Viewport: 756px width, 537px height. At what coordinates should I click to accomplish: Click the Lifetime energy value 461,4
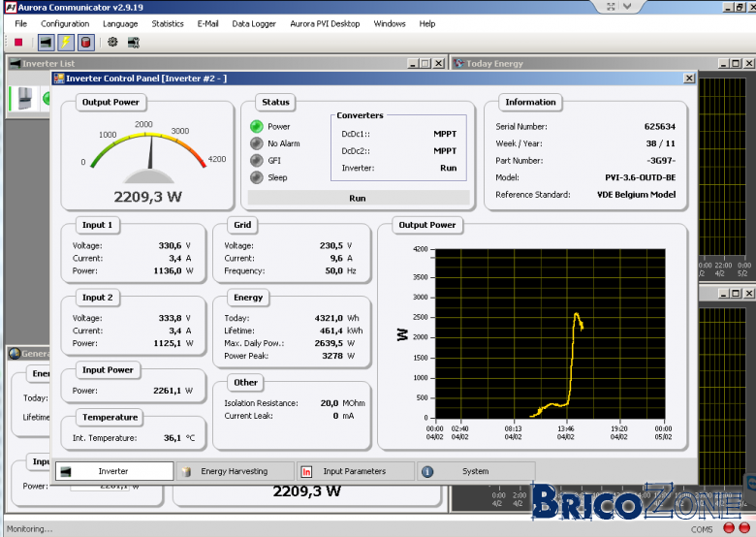pyautogui.click(x=331, y=331)
